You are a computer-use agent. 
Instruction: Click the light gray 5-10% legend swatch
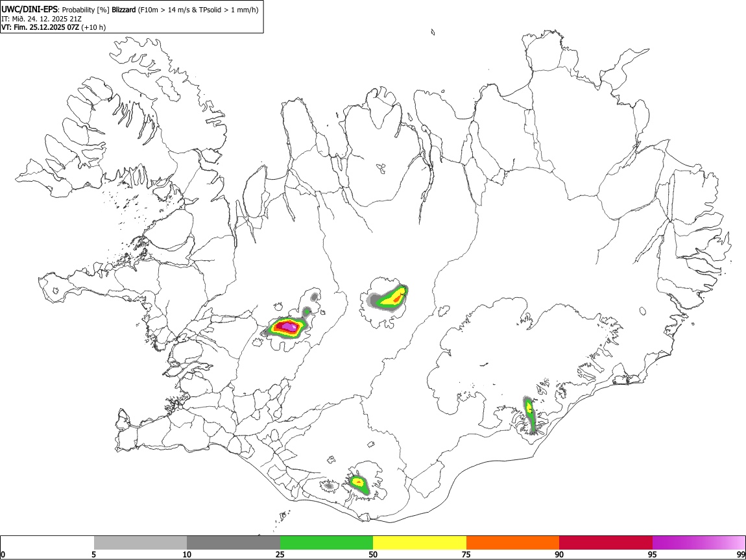click(140, 542)
